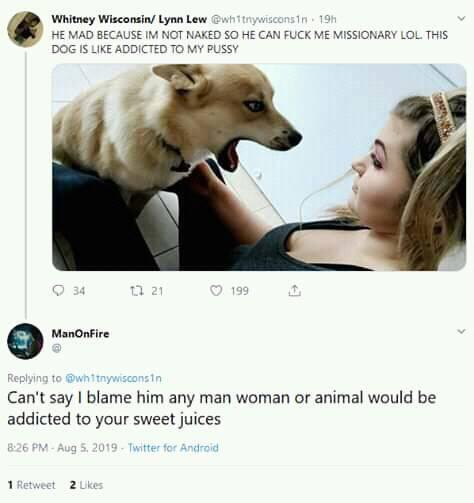Open the Whitney Wisconsin/ Lynn Lew display name
Image resolution: width=474 pixels, height=503 pixels.
click(x=129, y=19)
